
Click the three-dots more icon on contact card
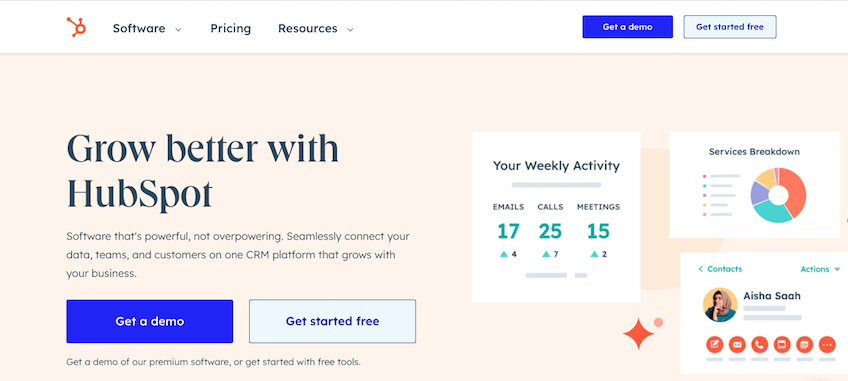(x=827, y=344)
